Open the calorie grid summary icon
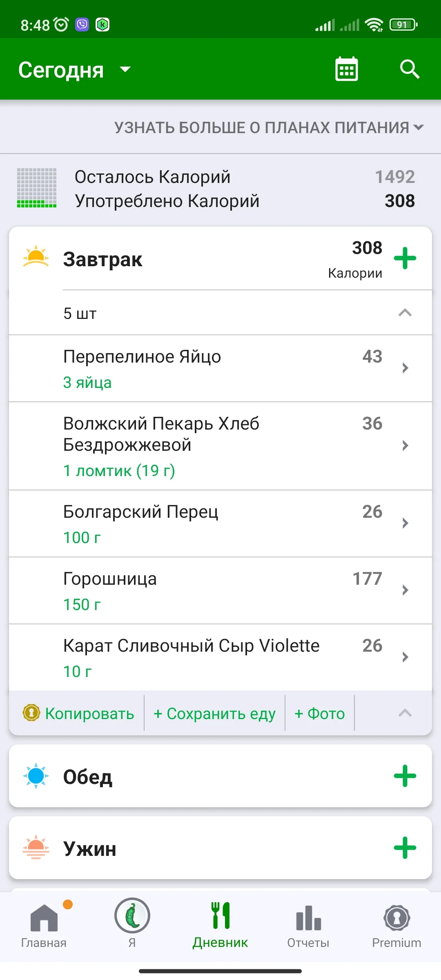Screen dimensions: 441x980 click(37, 188)
